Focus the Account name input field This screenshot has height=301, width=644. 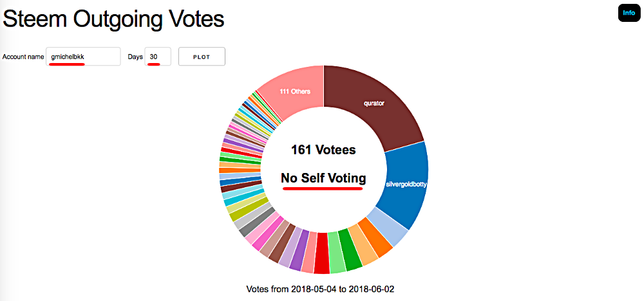[83, 57]
